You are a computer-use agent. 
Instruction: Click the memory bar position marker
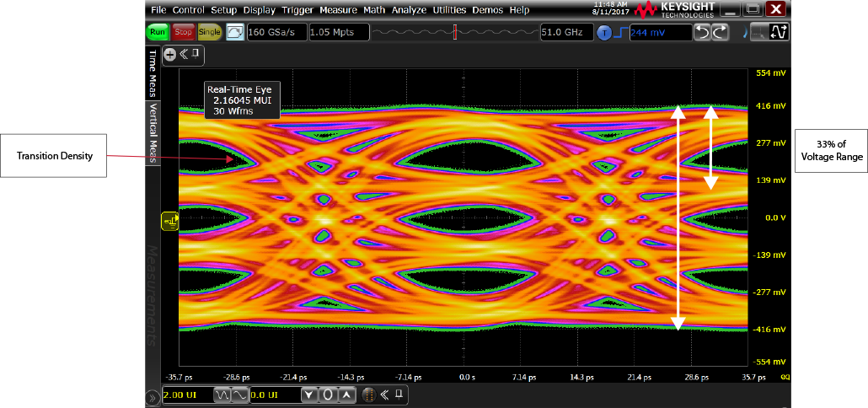[x=455, y=32]
